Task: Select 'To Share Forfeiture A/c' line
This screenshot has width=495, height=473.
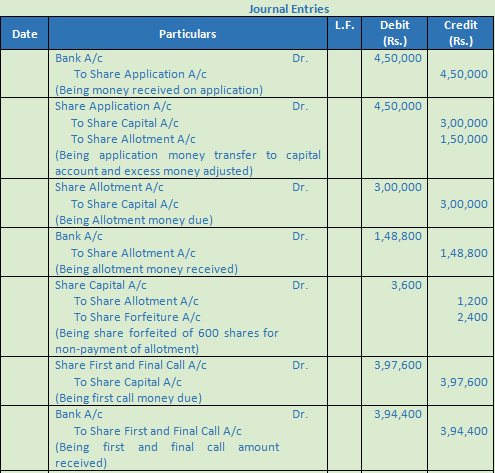Action: pyautogui.click(x=137, y=317)
